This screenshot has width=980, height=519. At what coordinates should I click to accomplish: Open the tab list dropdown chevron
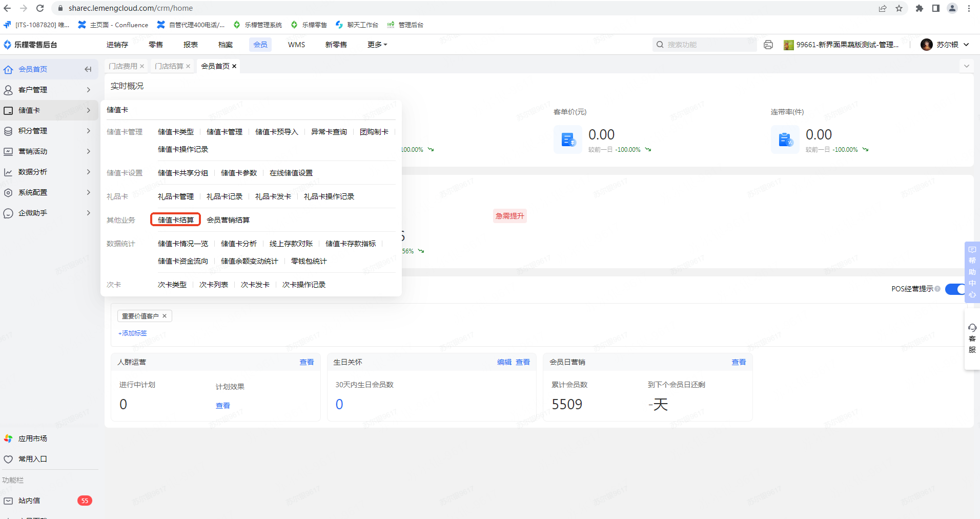[967, 66]
